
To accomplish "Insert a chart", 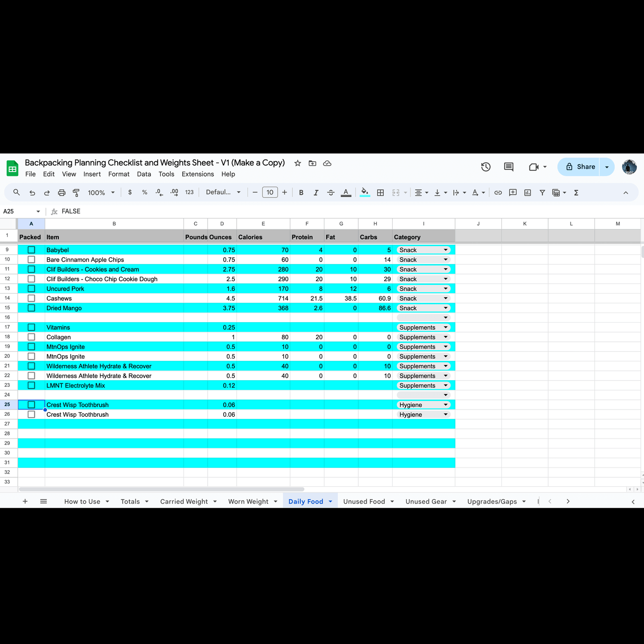I will tap(528, 193).
